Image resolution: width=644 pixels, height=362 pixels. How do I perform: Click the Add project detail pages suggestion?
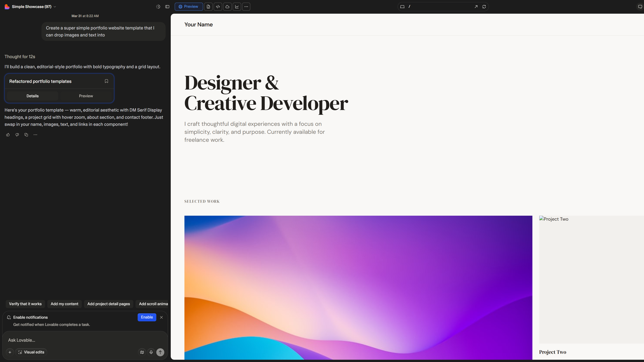click(109, 304)
